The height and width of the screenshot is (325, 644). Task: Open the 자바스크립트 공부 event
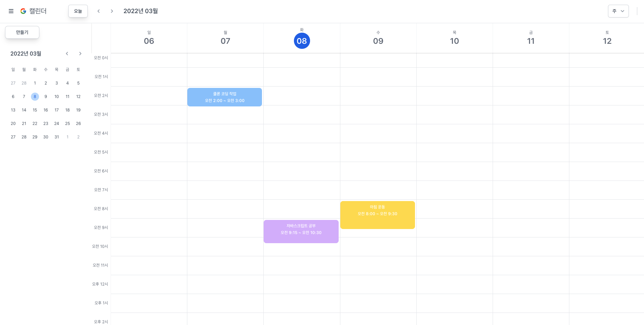[301, 231]
